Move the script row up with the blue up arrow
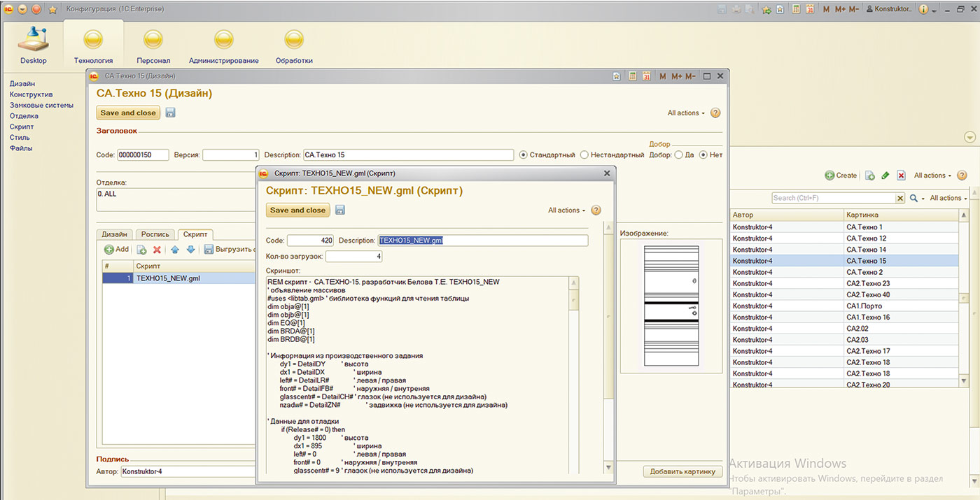This screenshot has height=500, width=980. [175, 250]
